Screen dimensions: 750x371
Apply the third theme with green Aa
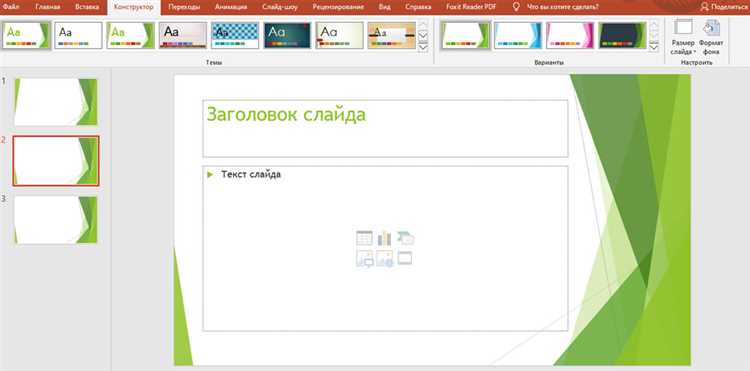(131, 35)
